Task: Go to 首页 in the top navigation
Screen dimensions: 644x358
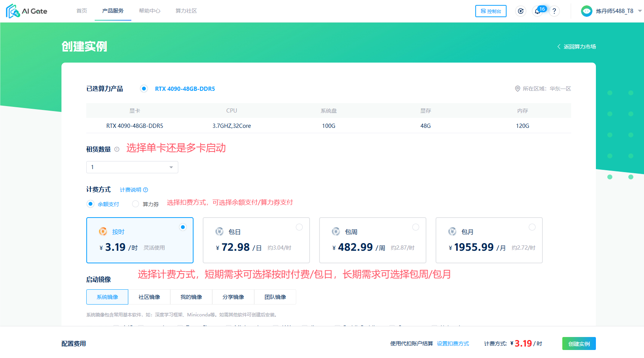Action: coord(82,11)
